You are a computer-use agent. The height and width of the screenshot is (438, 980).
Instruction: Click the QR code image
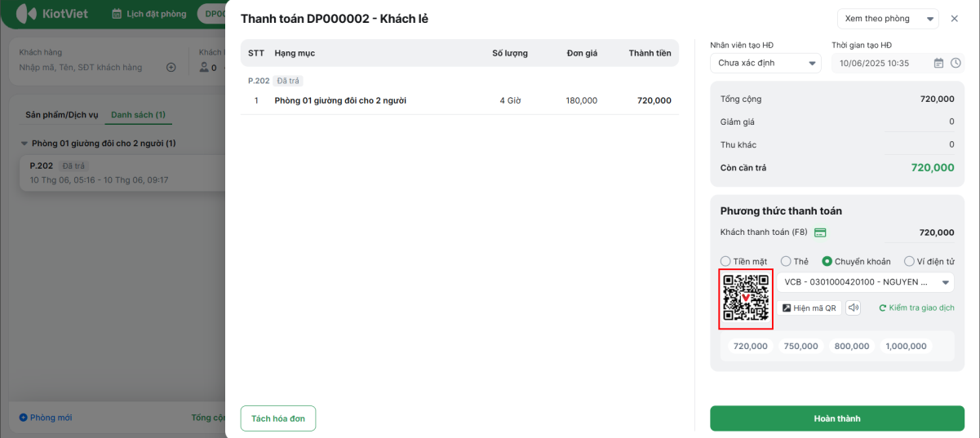point(746,299)
